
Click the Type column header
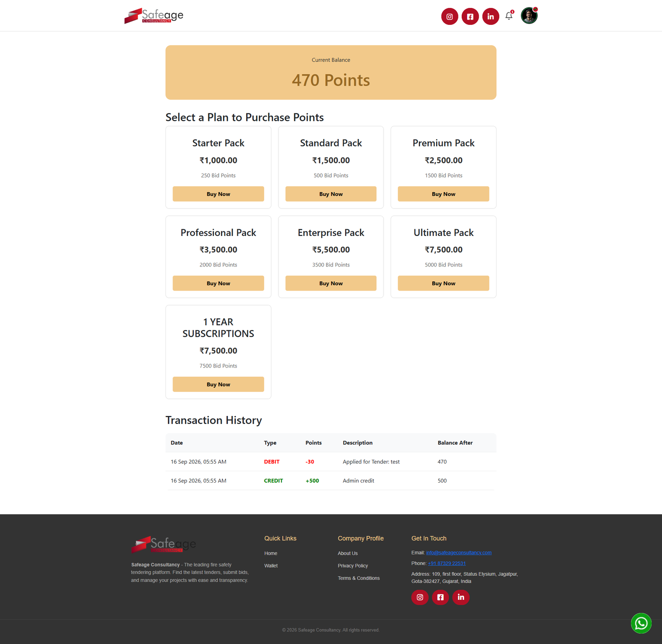coord(270,443)
